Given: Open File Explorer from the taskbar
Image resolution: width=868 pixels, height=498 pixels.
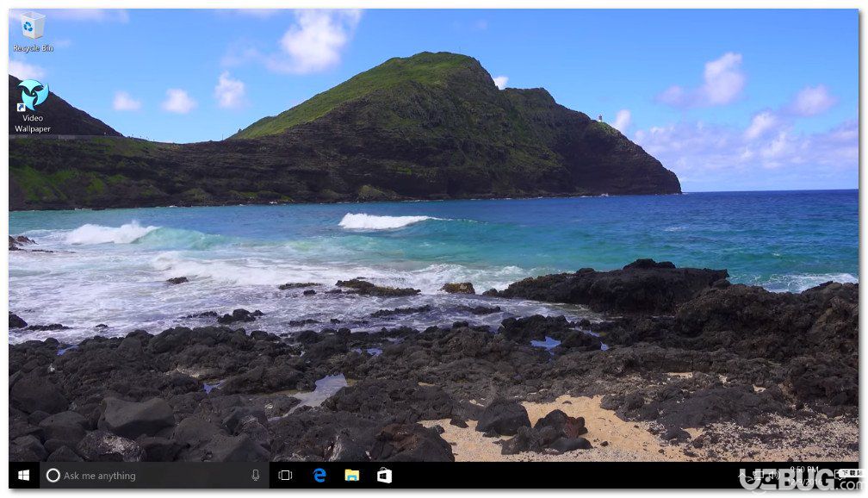Looking at the screenshot, I should pyautogui.click(x=352, y=476).
